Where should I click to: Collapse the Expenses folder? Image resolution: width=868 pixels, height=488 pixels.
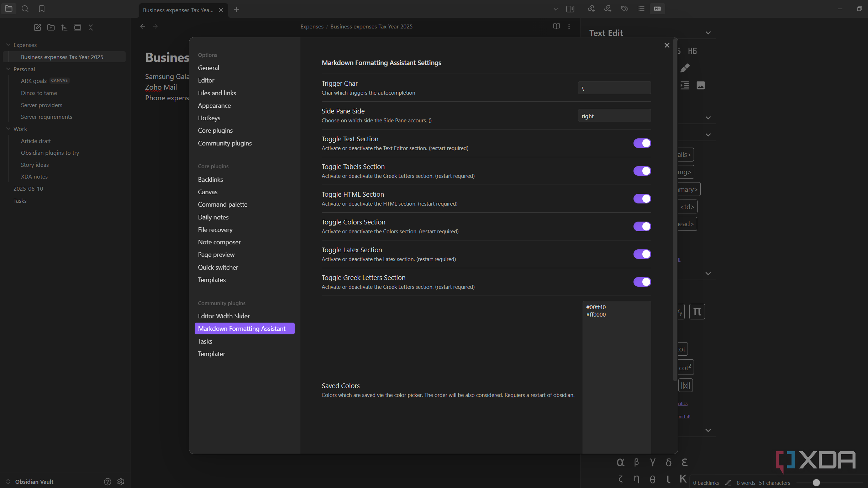point(8,45)
